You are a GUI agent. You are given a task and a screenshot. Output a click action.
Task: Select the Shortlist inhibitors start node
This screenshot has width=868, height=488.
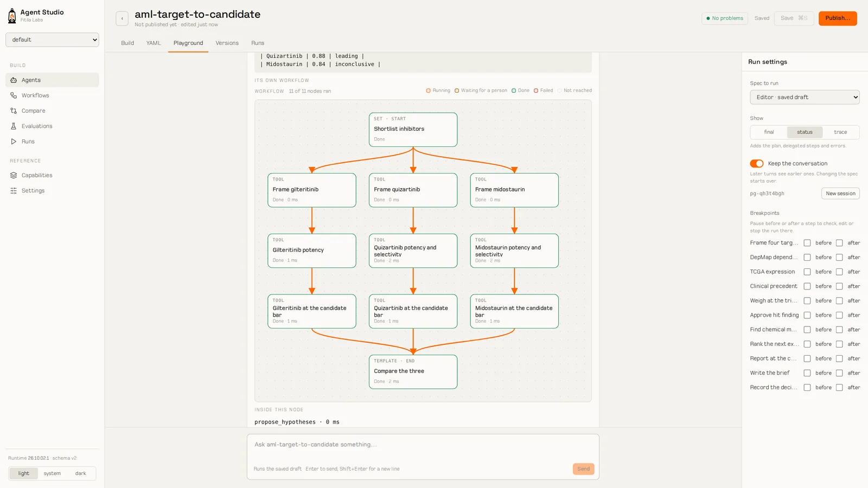point(413,130)
